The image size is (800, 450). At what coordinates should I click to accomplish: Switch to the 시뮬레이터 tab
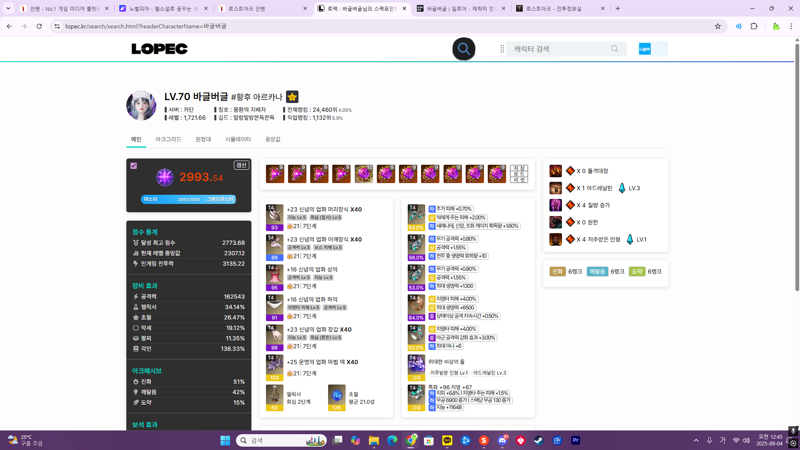click(x=238, y=139)
